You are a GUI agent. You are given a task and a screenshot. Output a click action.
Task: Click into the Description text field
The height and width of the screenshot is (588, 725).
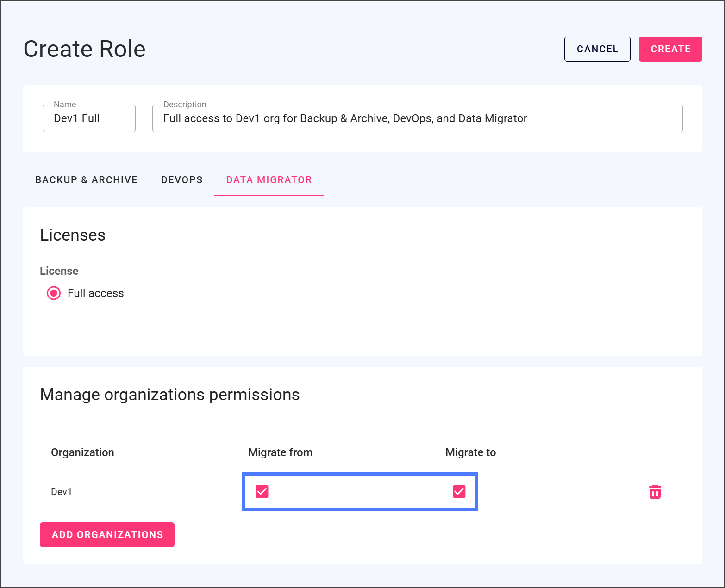(x=417, y=119)
